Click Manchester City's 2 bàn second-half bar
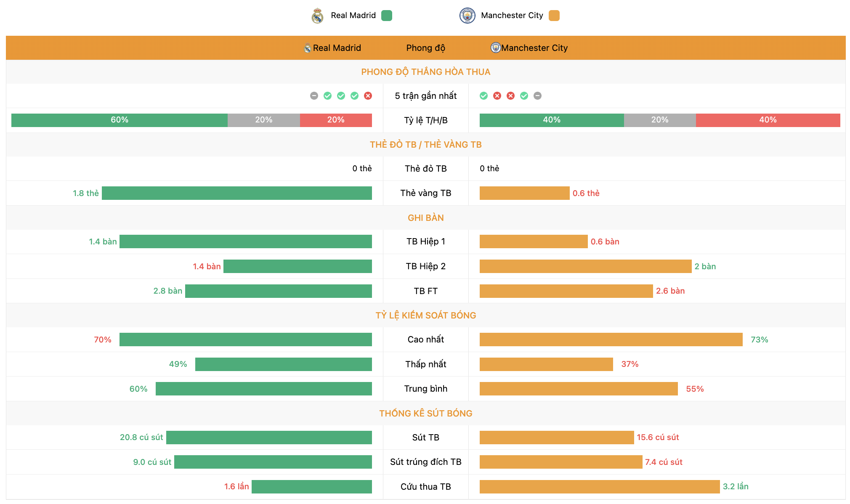Screen dimensions: 850x504 click(586, 266)
